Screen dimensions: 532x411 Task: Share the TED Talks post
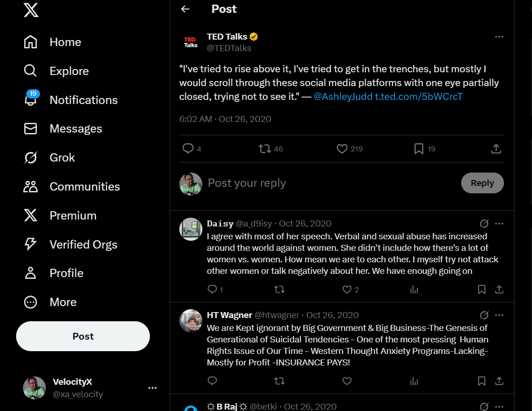click(x=496, y=149)
